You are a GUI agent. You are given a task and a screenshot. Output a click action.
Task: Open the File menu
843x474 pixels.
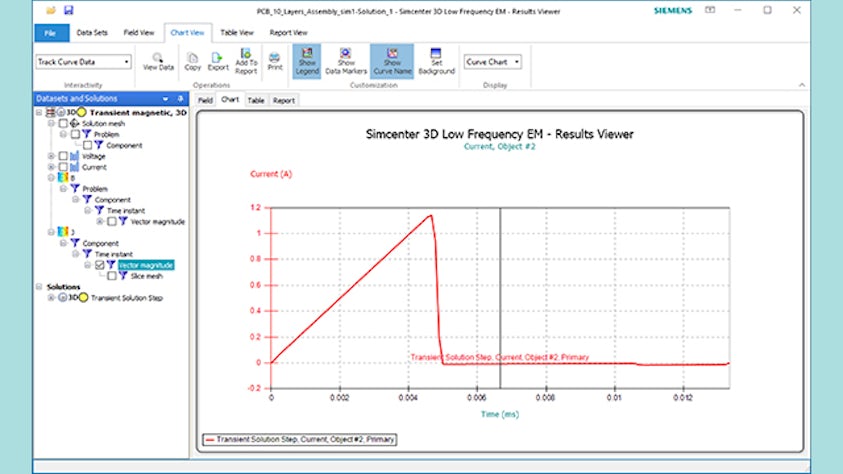[x=52, y=33]
